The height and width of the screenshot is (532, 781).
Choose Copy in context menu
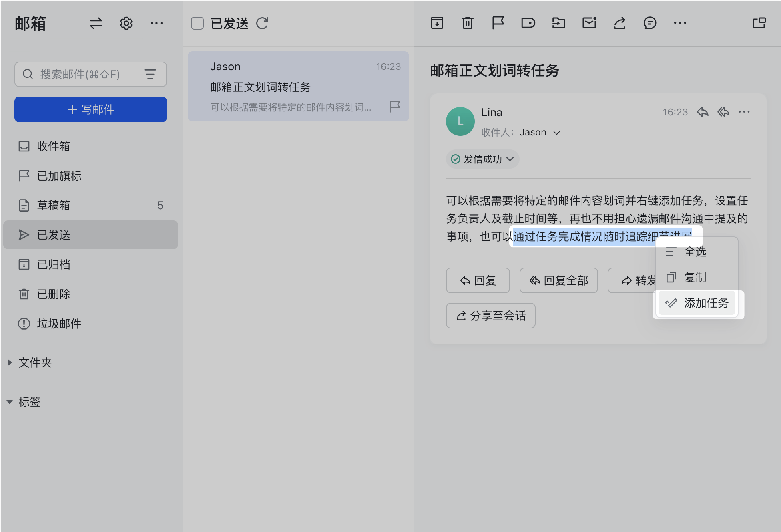click(x=697, y=278)
